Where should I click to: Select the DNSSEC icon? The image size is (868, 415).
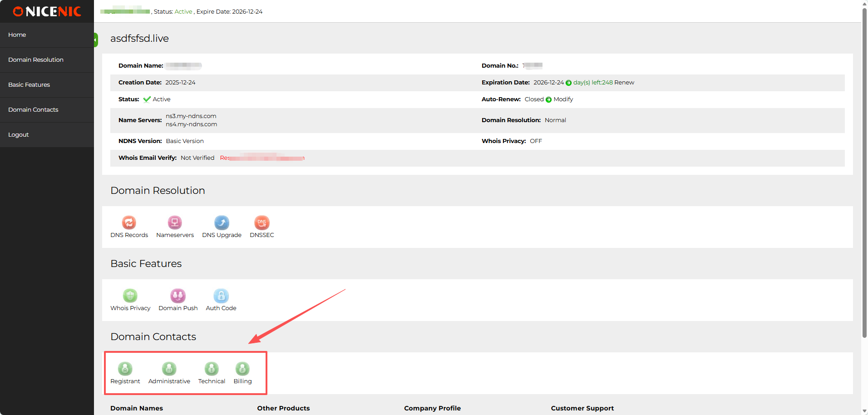point(262,223)
